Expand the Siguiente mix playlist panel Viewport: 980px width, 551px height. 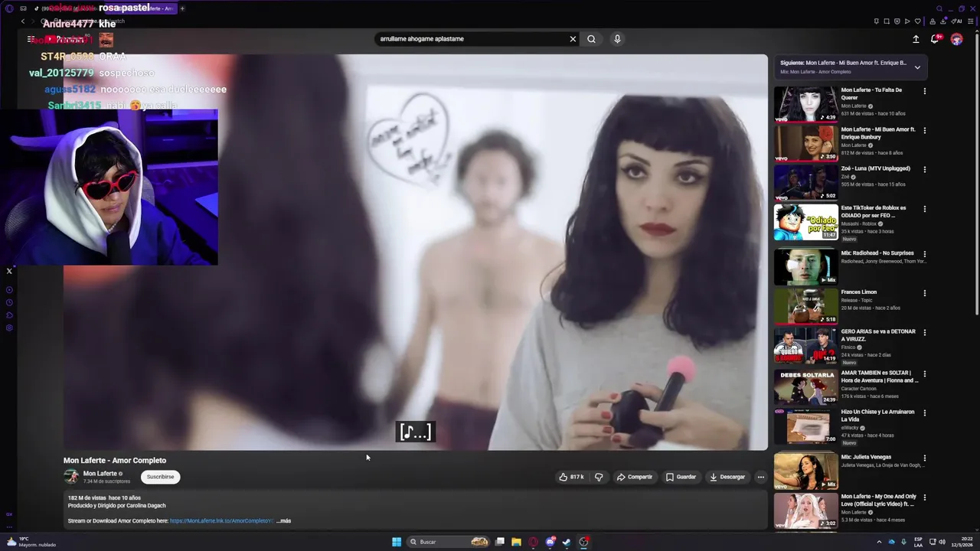point(917,67)
